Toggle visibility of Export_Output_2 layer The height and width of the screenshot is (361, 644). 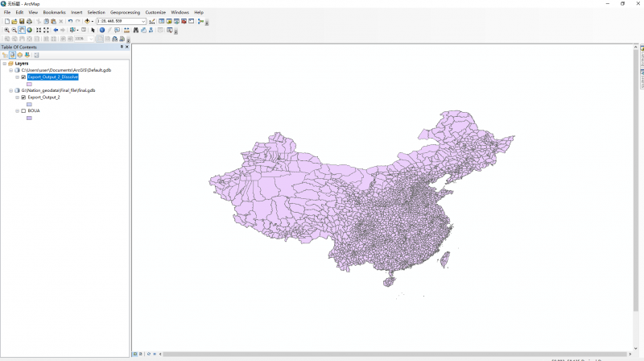[x=23, y=97]
